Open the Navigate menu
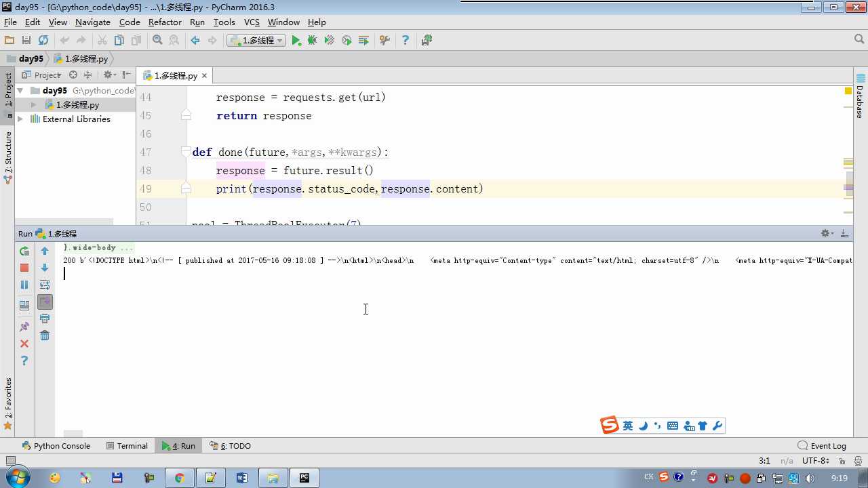The width and height of the screenshot is (868, 488). (93, 22)
